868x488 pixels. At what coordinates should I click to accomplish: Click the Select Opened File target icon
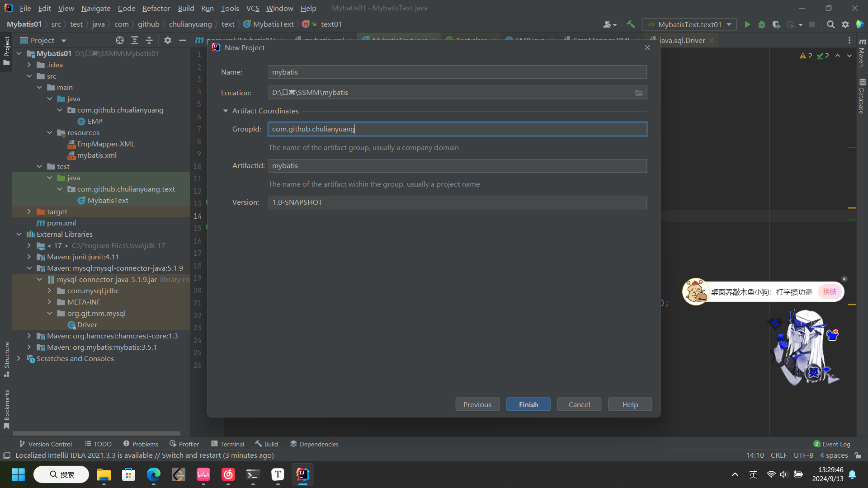click(x=119, y=41)
